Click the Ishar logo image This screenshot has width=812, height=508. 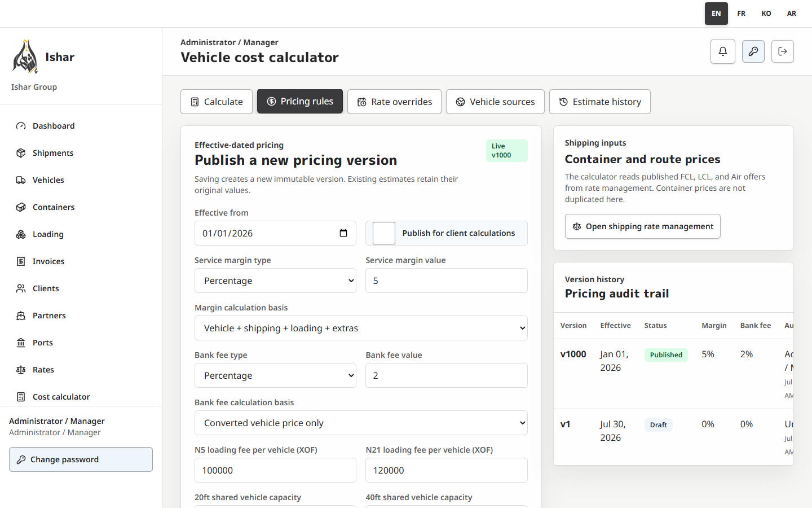(25, 57)
